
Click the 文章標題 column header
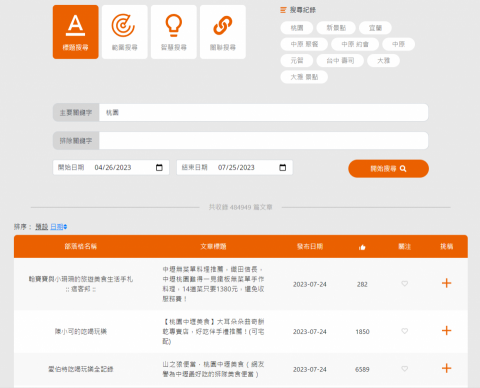coord(213,246)
